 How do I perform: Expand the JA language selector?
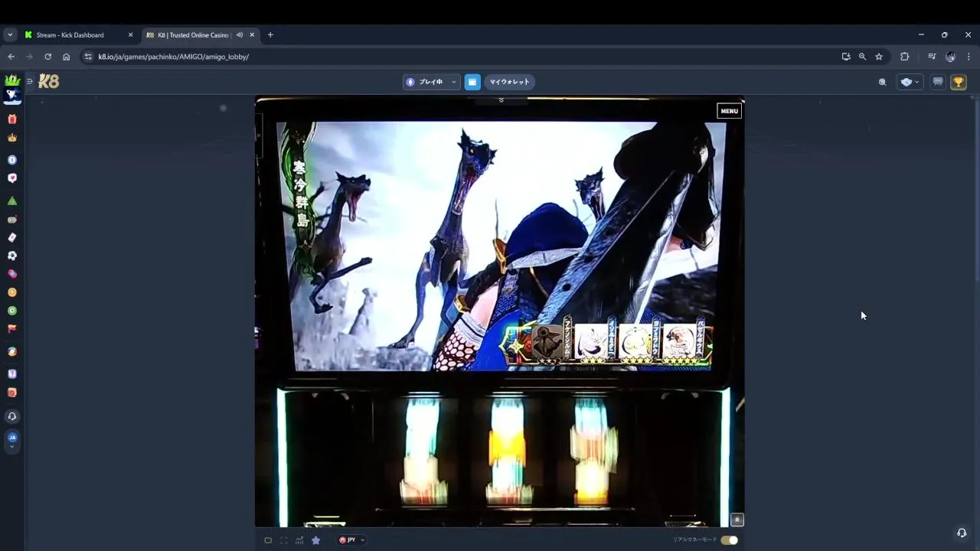click(x=11, y=441)
